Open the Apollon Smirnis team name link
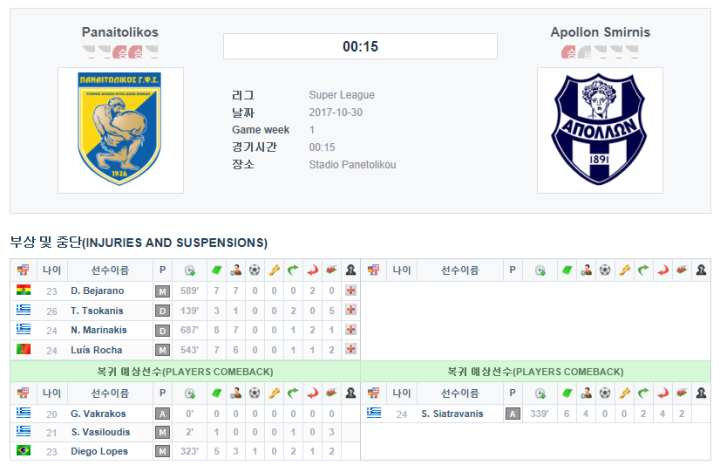 600,32
